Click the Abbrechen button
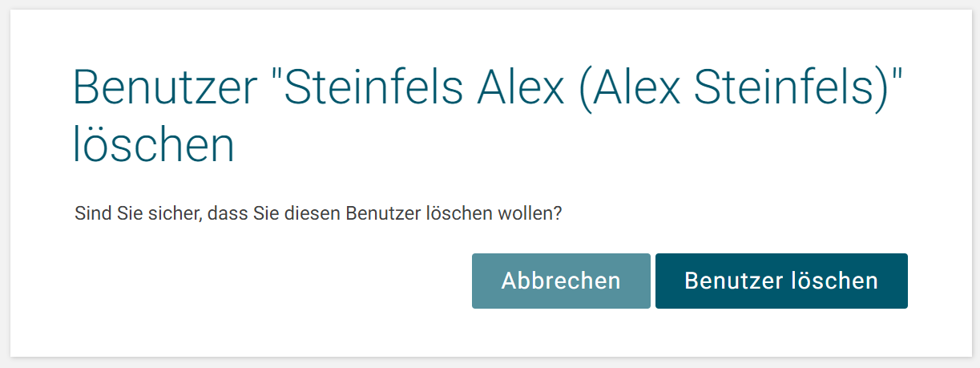The image size is (980, 368). 561,281
